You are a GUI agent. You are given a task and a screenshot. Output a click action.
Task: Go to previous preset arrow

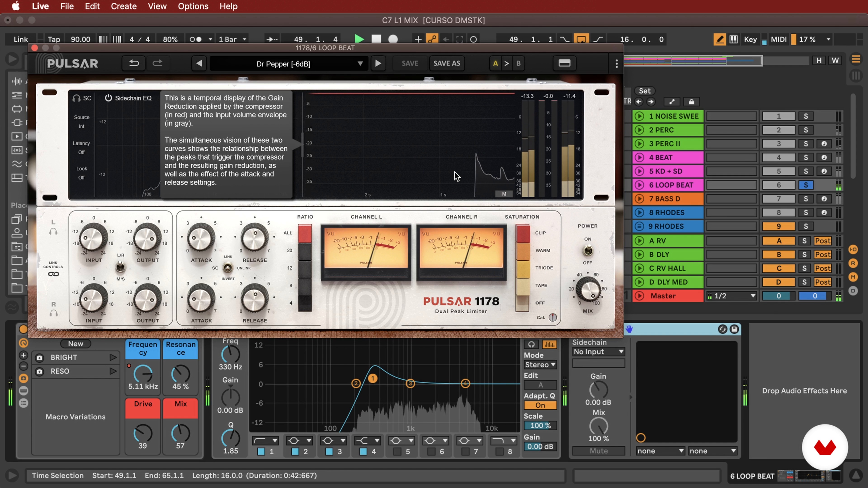[x=199, y=63]
